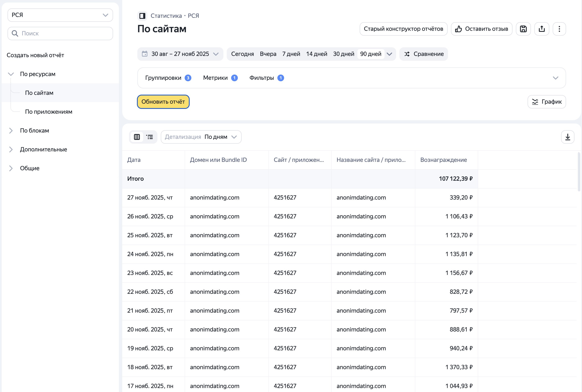Toggle the sidebar panel icon near Статистика
The image size is (582, 392).
click(142, 16)
